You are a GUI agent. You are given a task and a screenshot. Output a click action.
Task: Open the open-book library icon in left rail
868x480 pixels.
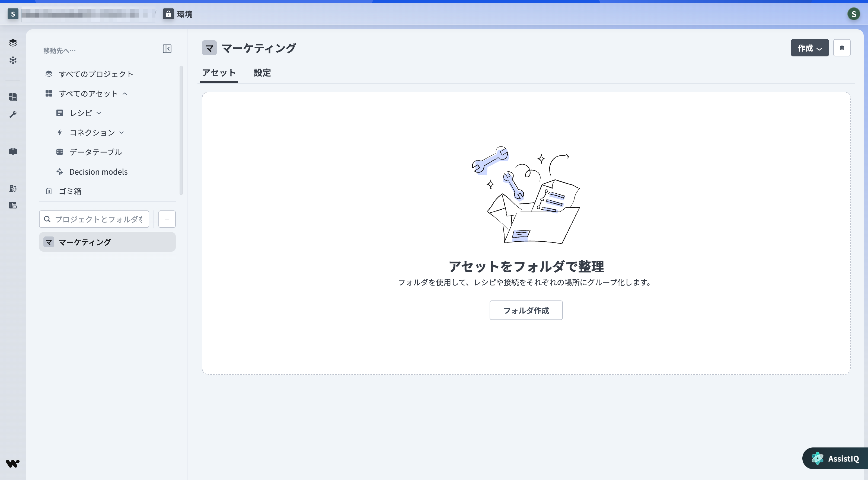[x=13, y=151]
